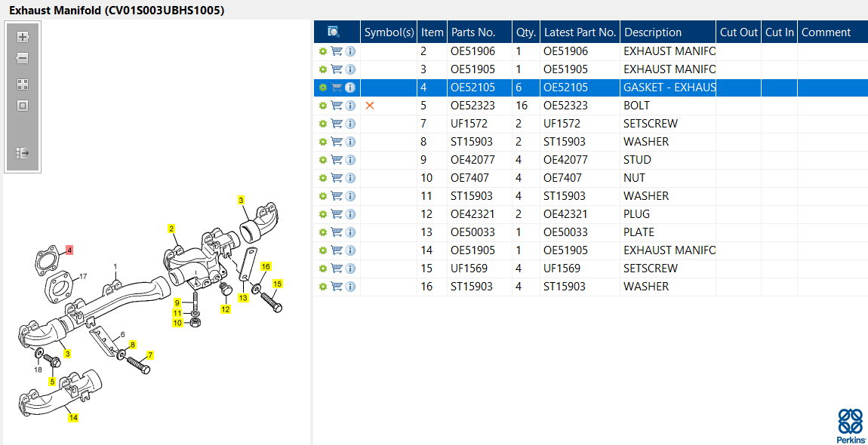This screenshot has width=868, height=445.
Task: Open info for item 2 OE51906
Action: (x=350, y=51)
